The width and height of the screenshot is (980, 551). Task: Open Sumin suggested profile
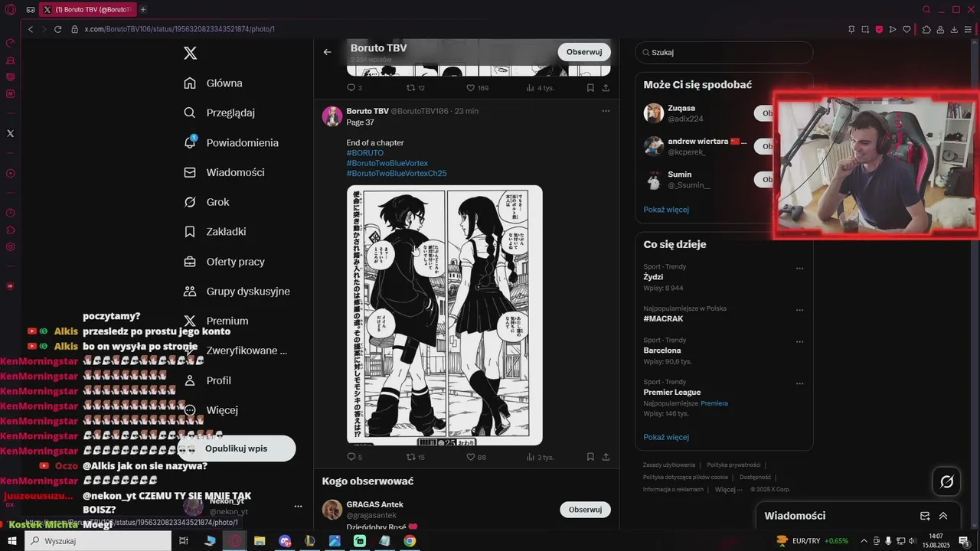click(x=679, y=174)
